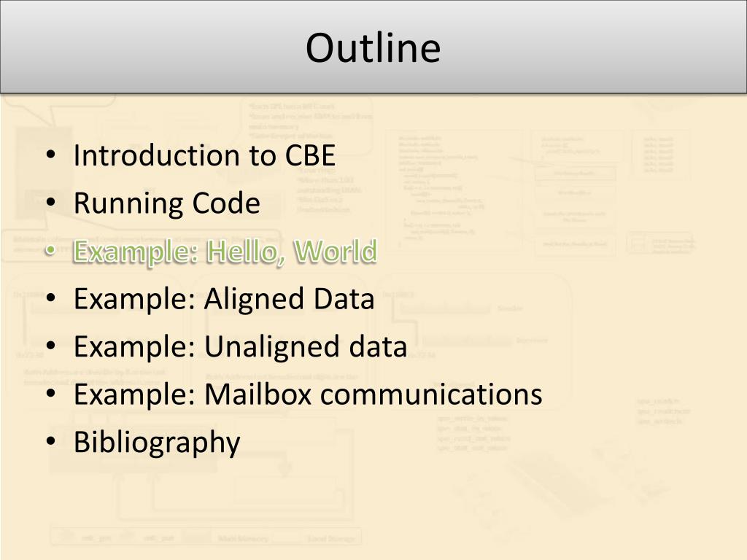This screenshot has height=560, width=747.
Task: Pick the bullet beside 'Example: Unaligned data'
Action: 51,346
